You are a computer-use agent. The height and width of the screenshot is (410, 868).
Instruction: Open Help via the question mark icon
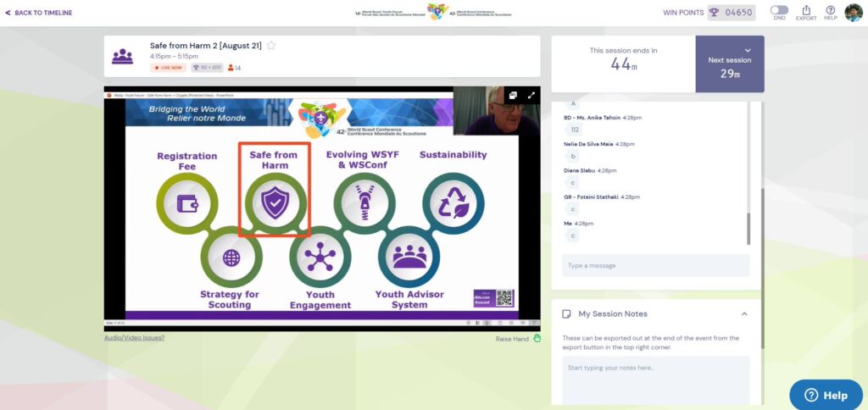830,11
